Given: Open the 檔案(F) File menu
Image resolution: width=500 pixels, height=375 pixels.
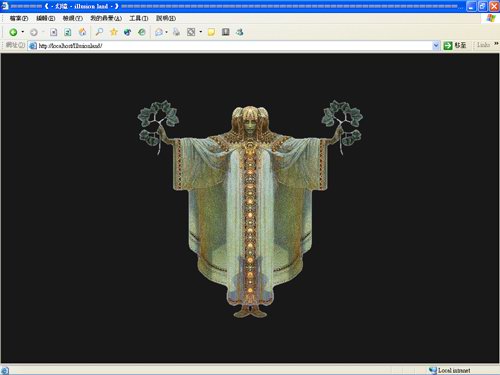Looking at the screenshot, I should (x=19, y=18).
